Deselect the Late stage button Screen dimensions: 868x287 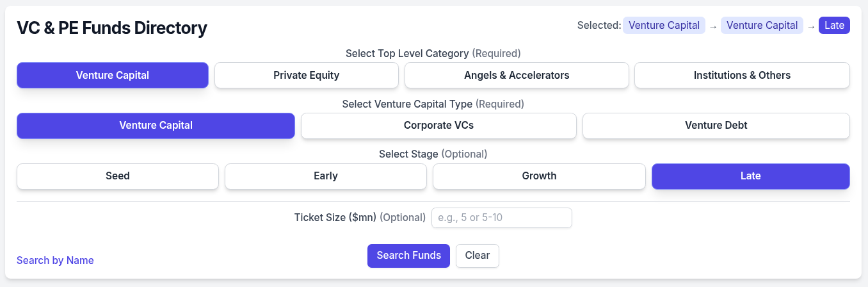(x=750, y=176)
